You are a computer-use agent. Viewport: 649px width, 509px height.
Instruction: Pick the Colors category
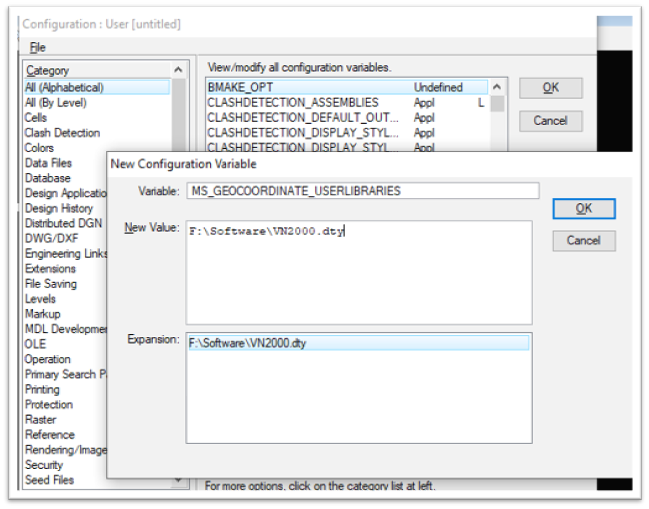pyautogui.click(x=39, y=148)
